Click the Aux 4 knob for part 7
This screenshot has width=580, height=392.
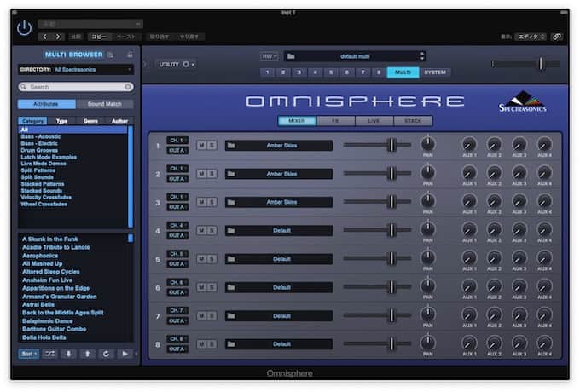click(x=544, y=314)
